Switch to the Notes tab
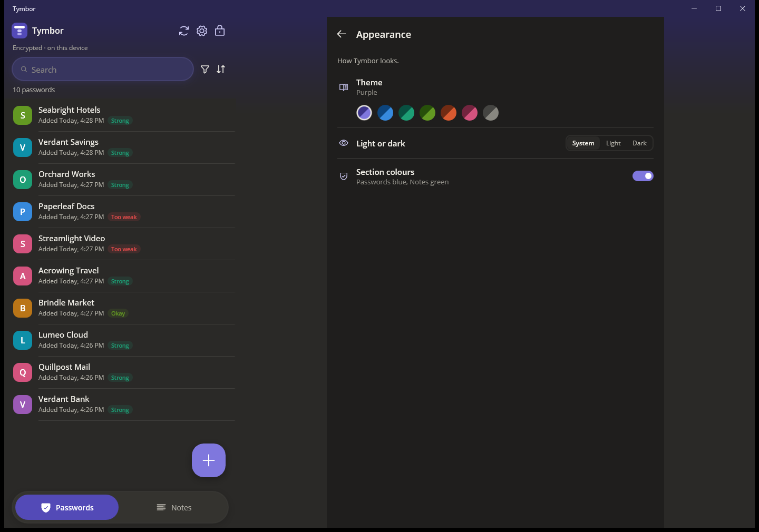Image resolution: width=759 pixels, height=532 pixels. [x=174, y=507]
